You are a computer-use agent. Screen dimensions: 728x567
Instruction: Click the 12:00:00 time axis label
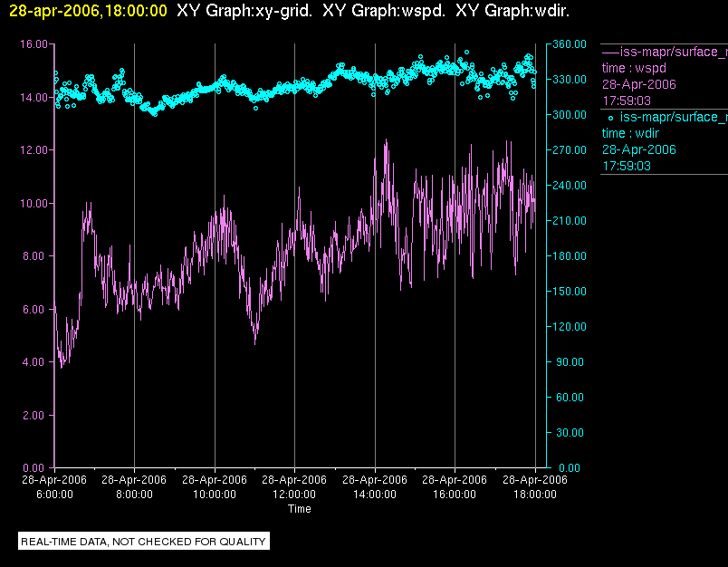(294, 495)
